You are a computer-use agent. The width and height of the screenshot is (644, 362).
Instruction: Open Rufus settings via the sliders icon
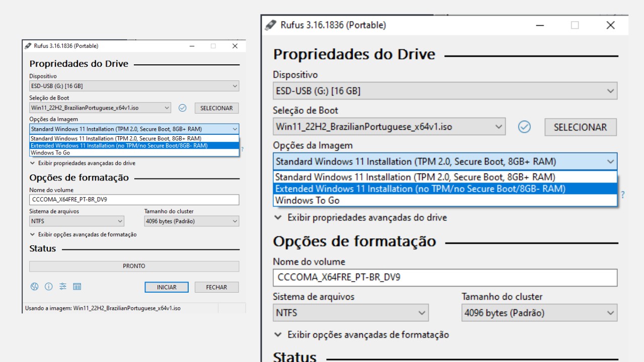tap(62, 287)
